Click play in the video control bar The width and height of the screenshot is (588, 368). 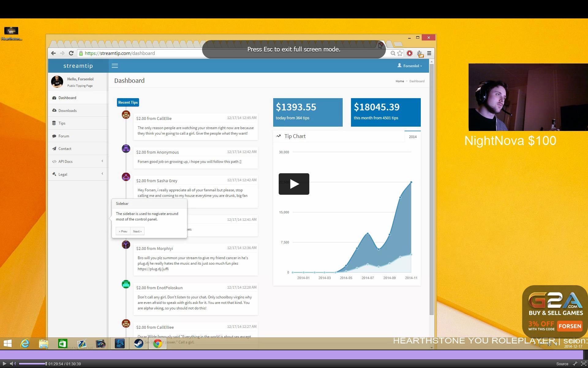(x=4, y=364)
